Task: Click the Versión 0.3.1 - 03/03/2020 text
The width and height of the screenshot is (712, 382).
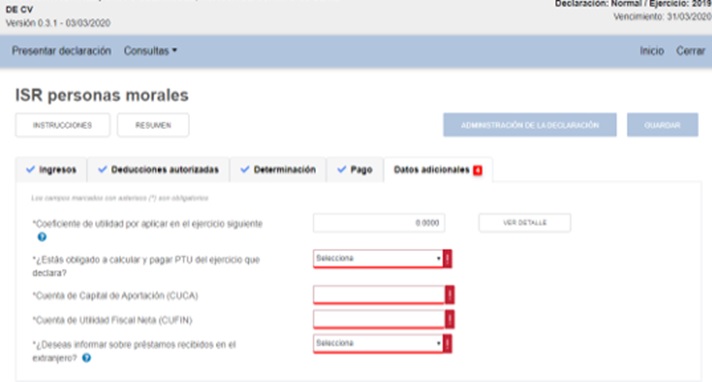Action: pyautogui.click(x=58, y=23)
